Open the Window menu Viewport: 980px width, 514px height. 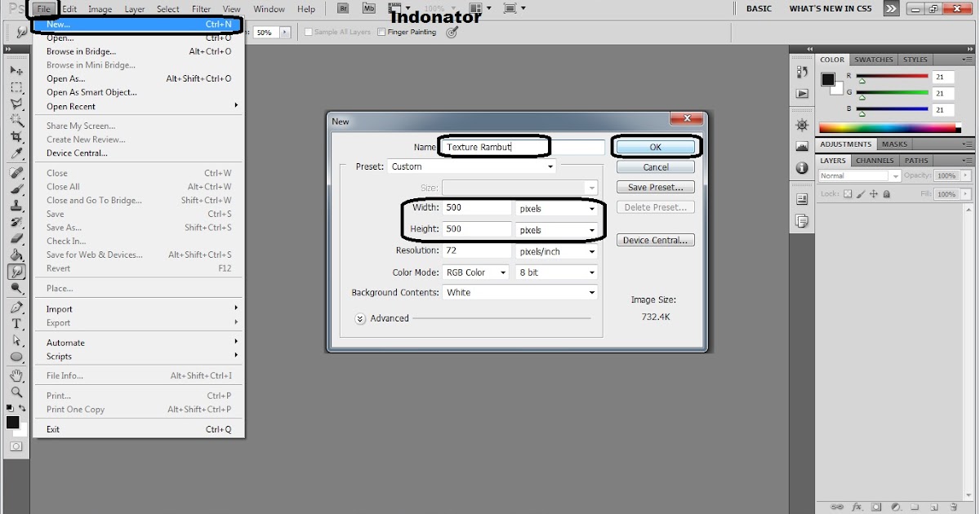(269, 9)
